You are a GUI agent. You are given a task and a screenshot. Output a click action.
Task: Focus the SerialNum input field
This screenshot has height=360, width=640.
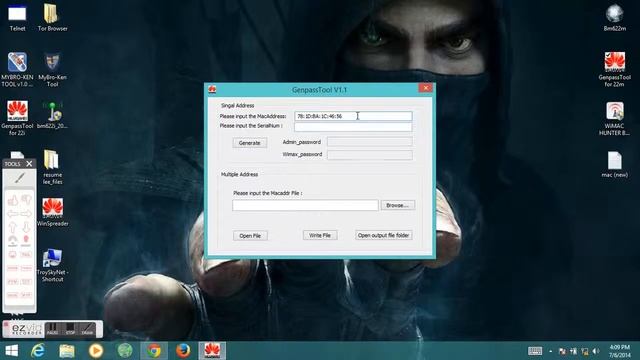[x=353, y=127]
